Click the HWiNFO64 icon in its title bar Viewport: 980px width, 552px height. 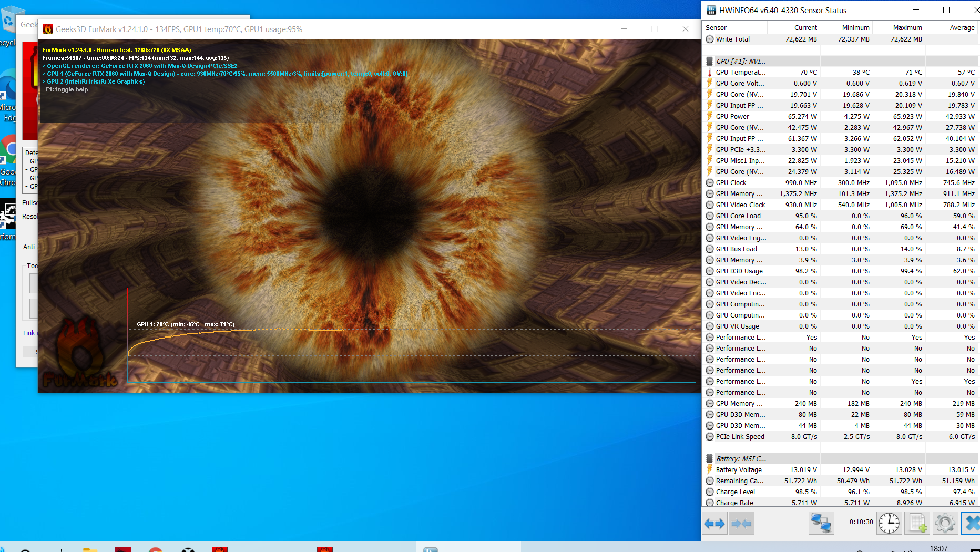(711, 10)
